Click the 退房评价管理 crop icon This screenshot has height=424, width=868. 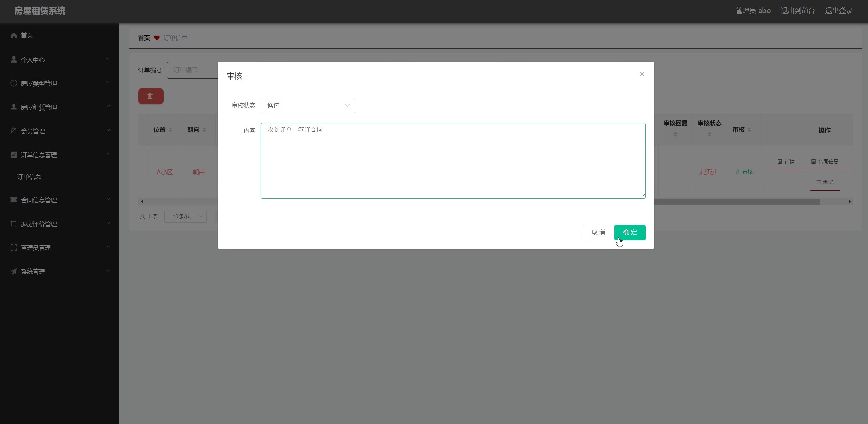pos(14,224)
